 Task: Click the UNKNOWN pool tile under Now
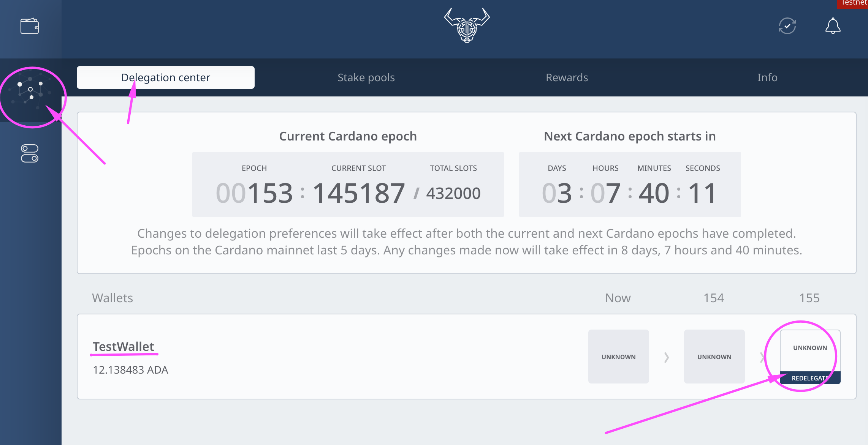tap(618, 357)
